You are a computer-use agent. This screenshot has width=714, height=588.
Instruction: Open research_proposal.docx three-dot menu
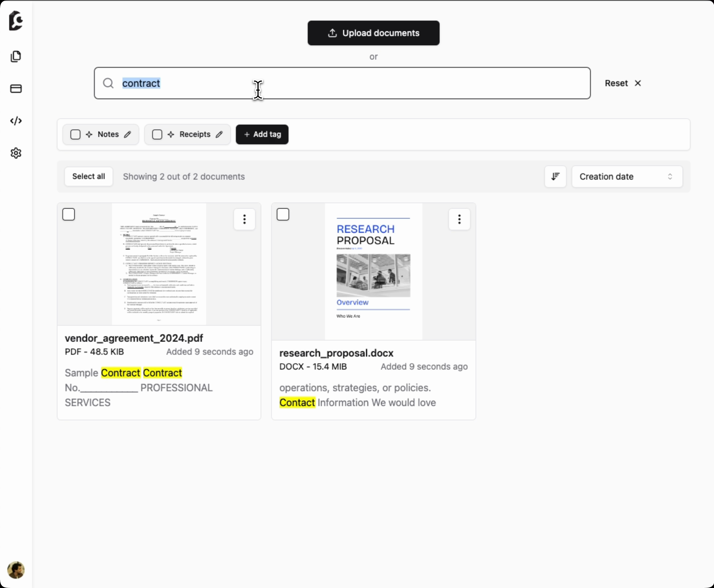pos(459,219)
